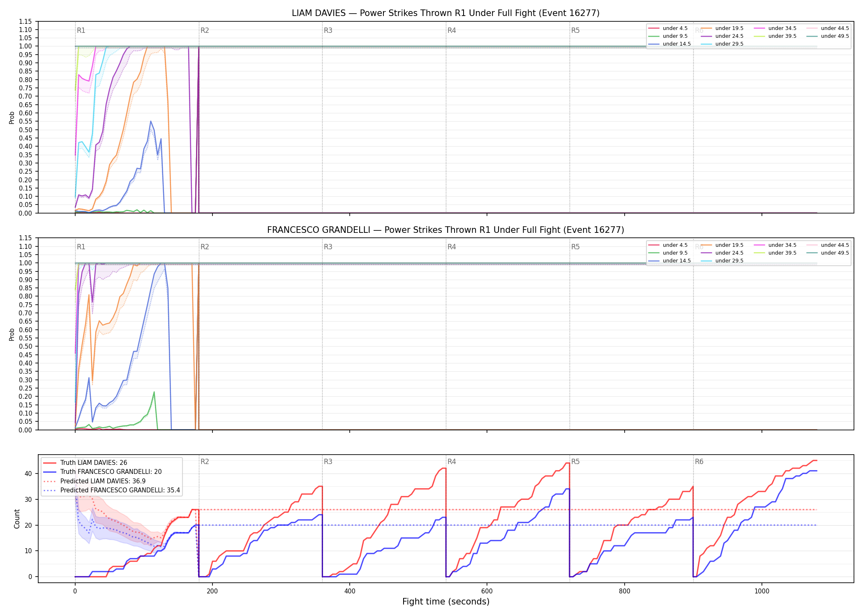
Task: Click R3 round label in the Count chart
Action: [x=328, y=462]
